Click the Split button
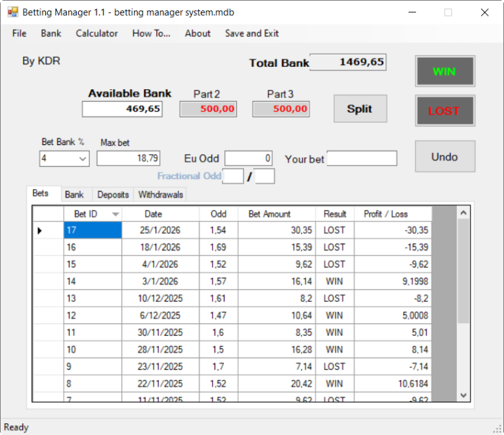 coord(360,109)
